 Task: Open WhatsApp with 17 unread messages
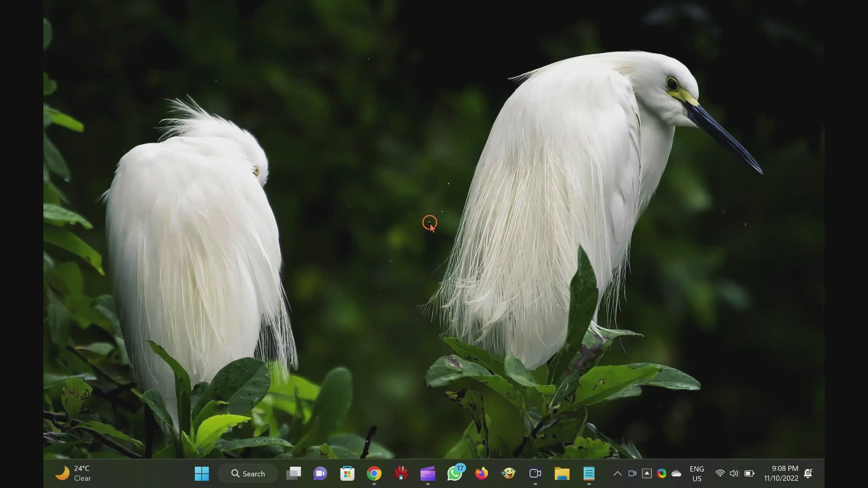point(455,473)
